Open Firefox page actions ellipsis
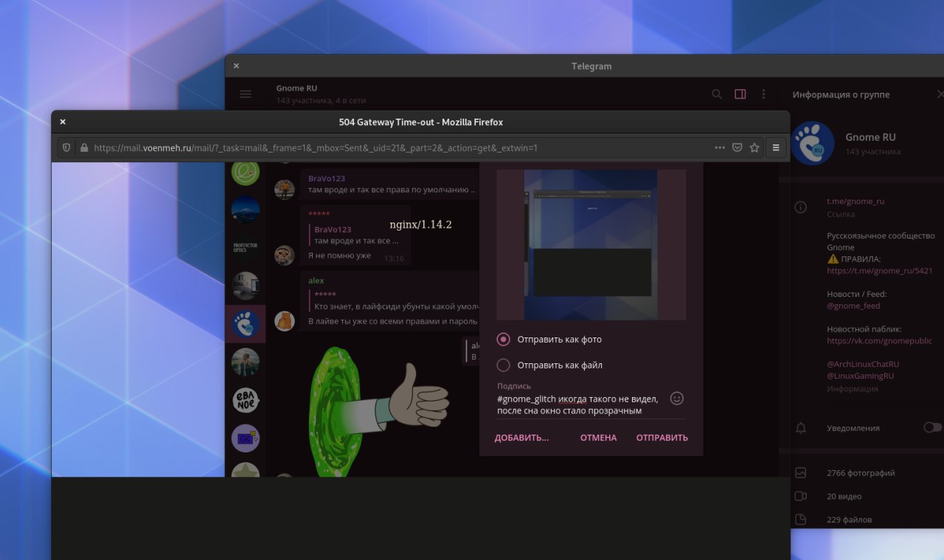 point(720,147)
